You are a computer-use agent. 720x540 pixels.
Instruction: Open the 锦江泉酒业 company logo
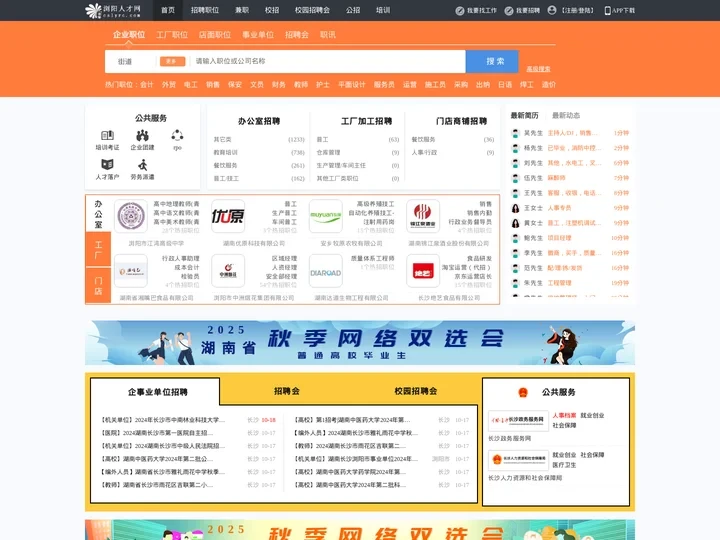point(423,216)
